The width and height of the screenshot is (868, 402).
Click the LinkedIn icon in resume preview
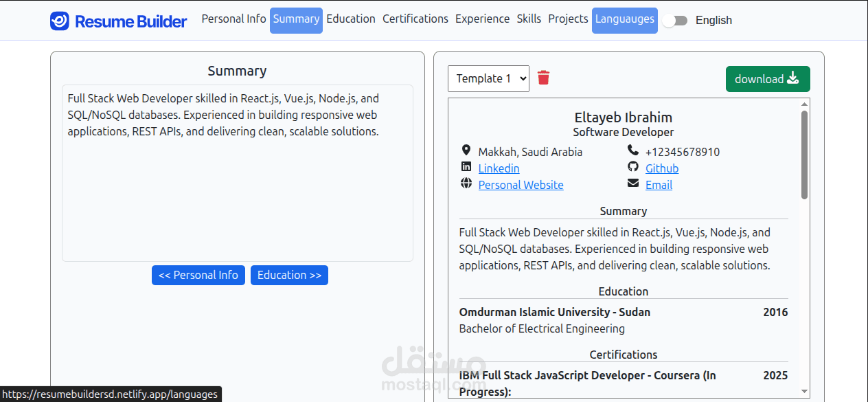466,167
